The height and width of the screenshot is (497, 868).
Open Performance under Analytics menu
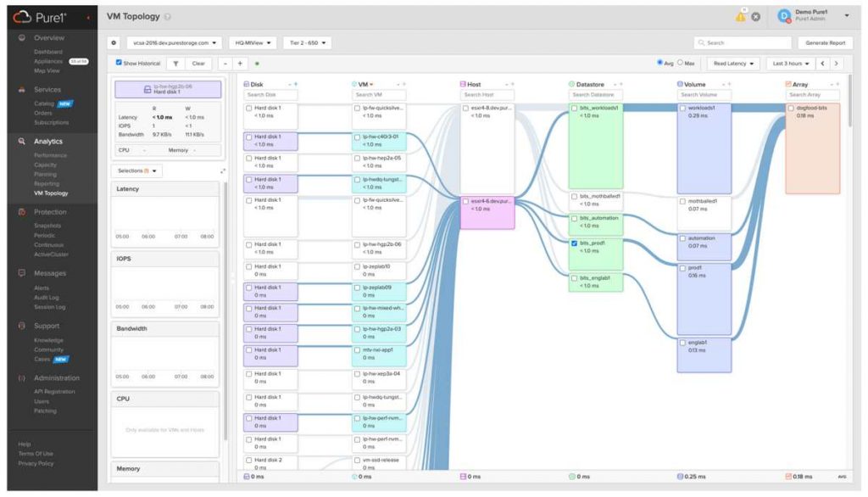point(50,156)
